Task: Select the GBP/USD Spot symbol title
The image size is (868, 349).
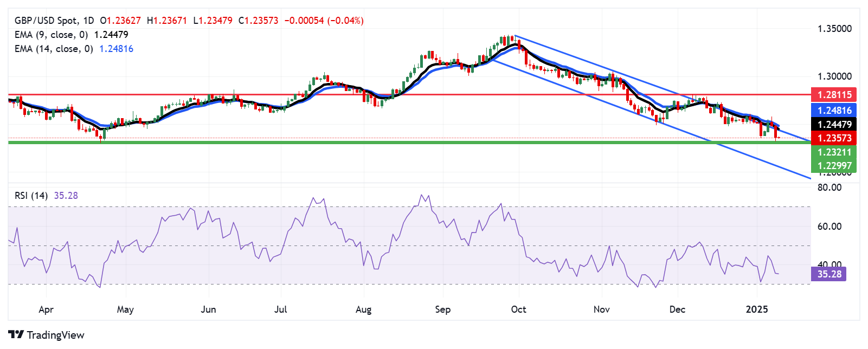Action: tap(46, 21)
